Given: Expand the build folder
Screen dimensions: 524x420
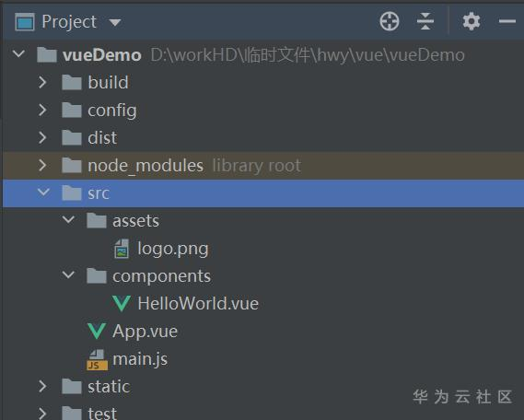Looking at the screenshot, I should point(42,82).
